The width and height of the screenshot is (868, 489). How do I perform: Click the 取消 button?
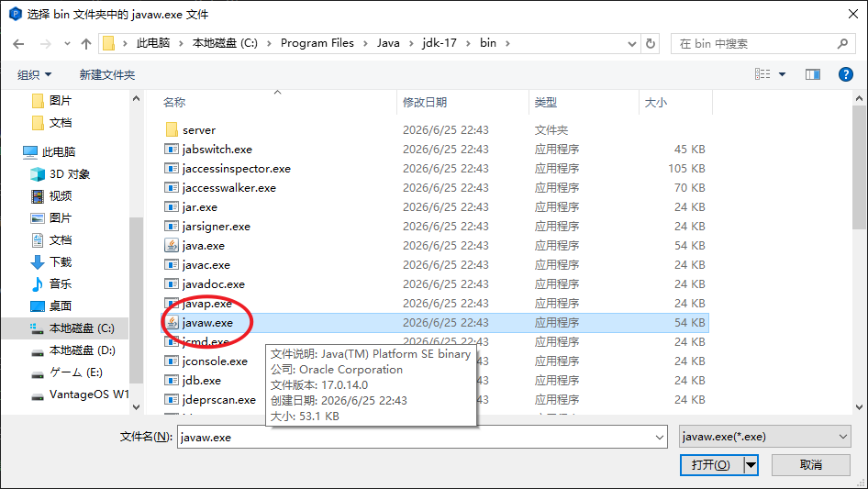point(811,465)
